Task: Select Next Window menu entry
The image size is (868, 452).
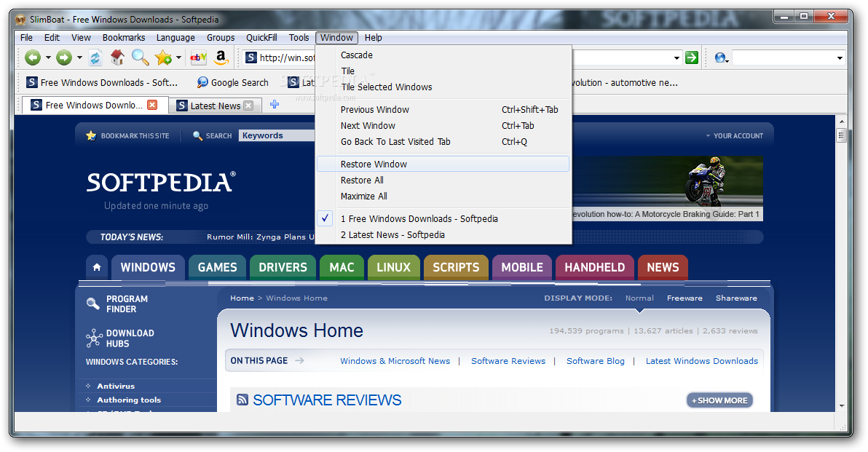Action: click(443, 126)
